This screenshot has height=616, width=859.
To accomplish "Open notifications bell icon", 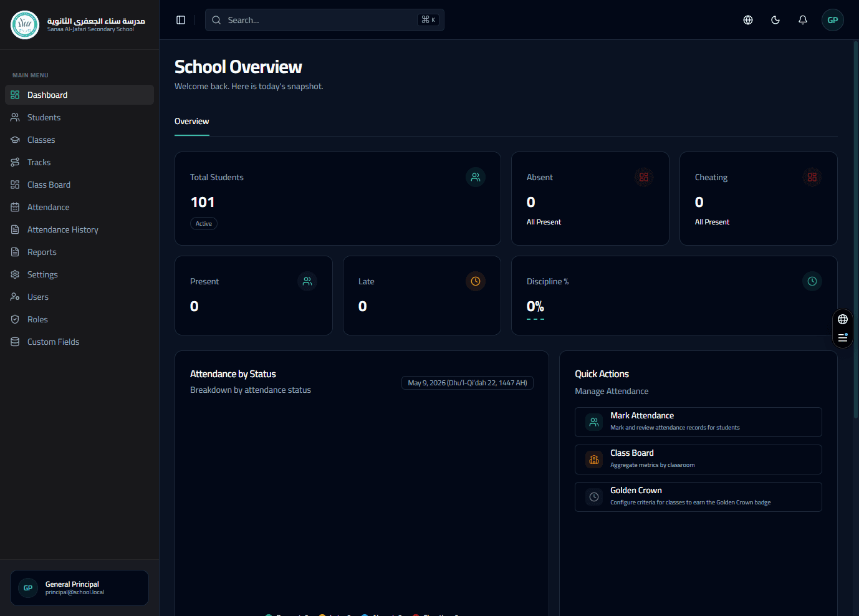I will (x=803, y=20).
